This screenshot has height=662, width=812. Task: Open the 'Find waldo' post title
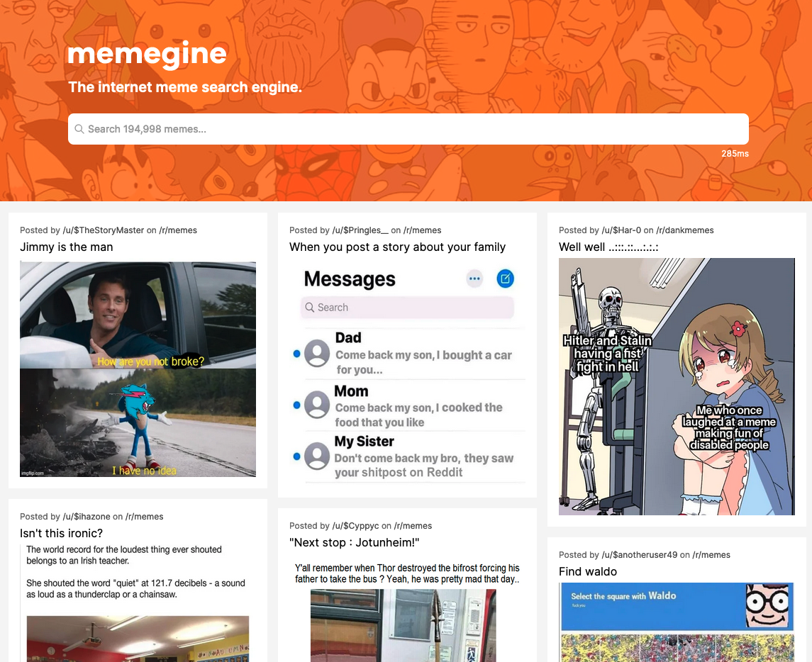[x=588, y=571]
